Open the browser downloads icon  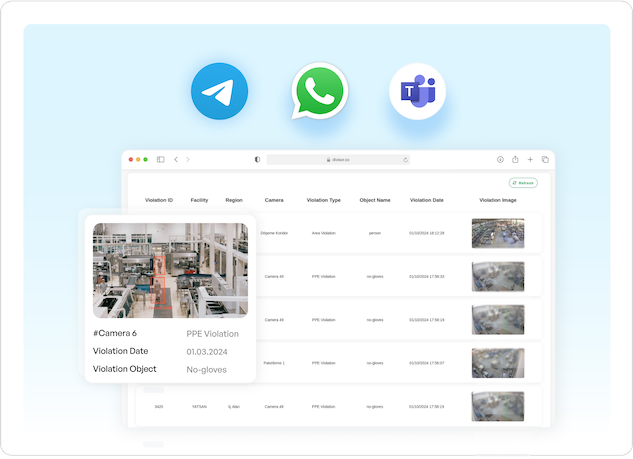coord(500,159)
